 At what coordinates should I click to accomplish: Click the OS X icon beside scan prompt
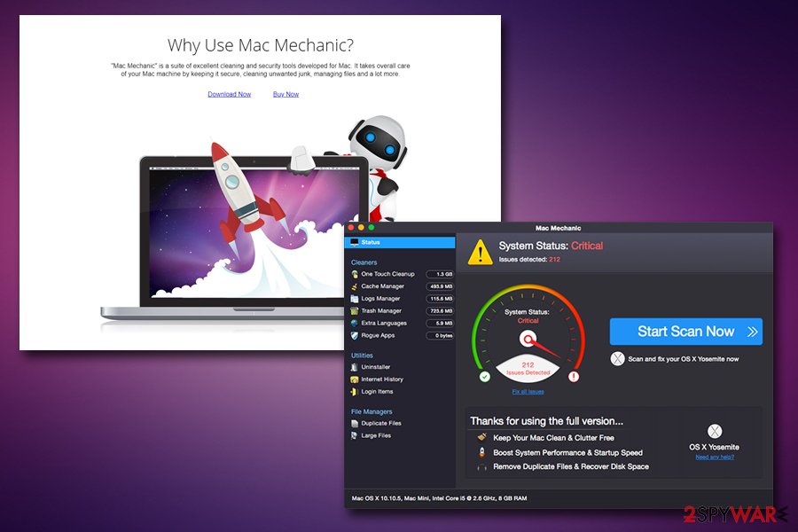point(617,358)
